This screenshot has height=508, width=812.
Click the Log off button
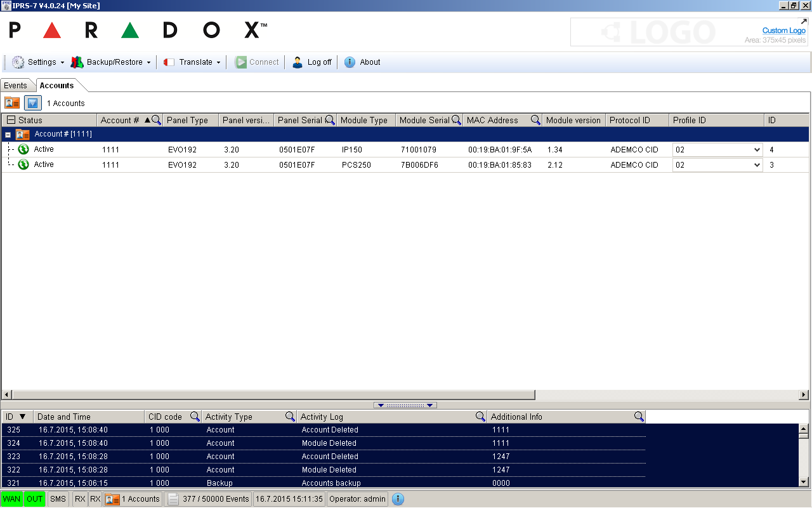tap(312, 62)
